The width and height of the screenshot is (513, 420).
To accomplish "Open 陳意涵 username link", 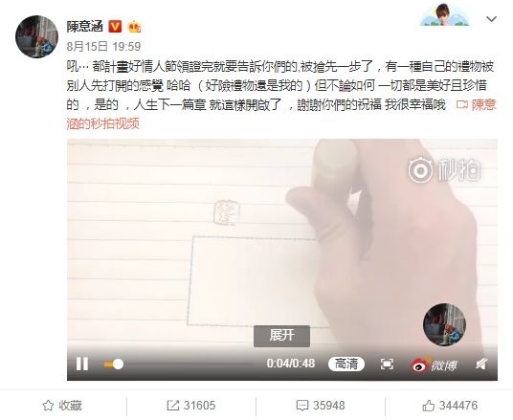I will [85, 27].
